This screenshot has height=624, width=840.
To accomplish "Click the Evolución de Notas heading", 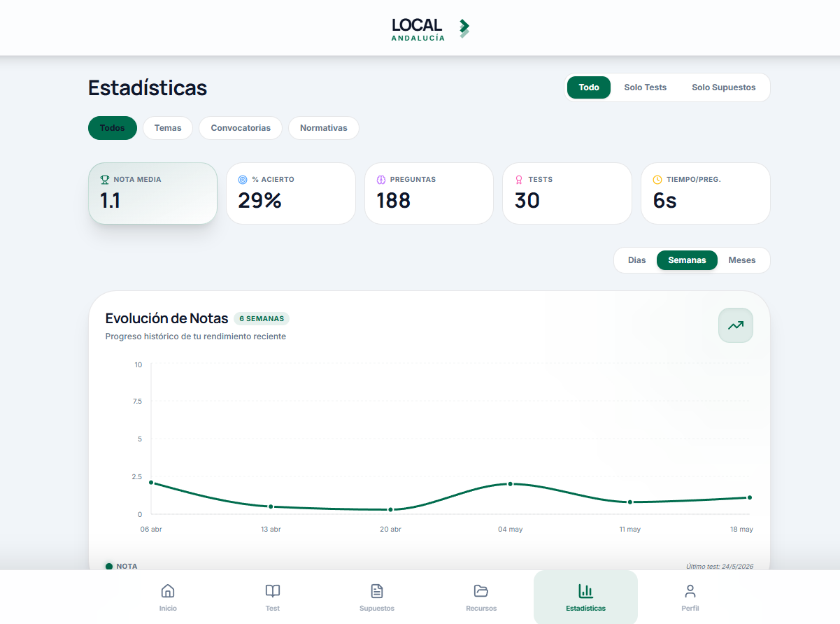I will point(166,318).
